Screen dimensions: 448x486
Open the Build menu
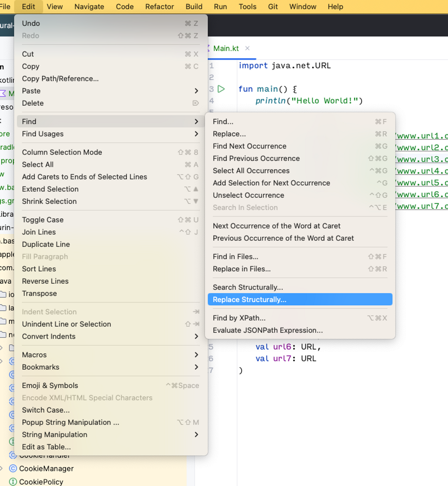[x=194, y=6]
